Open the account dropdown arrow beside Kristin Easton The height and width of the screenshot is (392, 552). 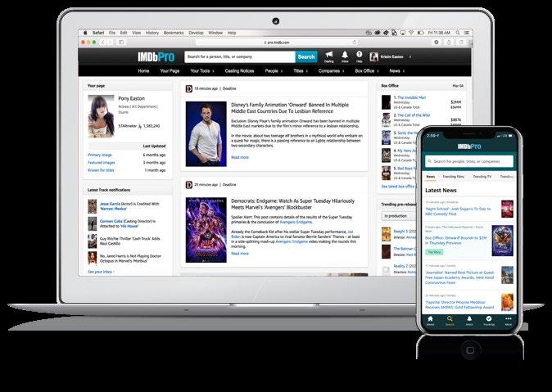point(410,56)
